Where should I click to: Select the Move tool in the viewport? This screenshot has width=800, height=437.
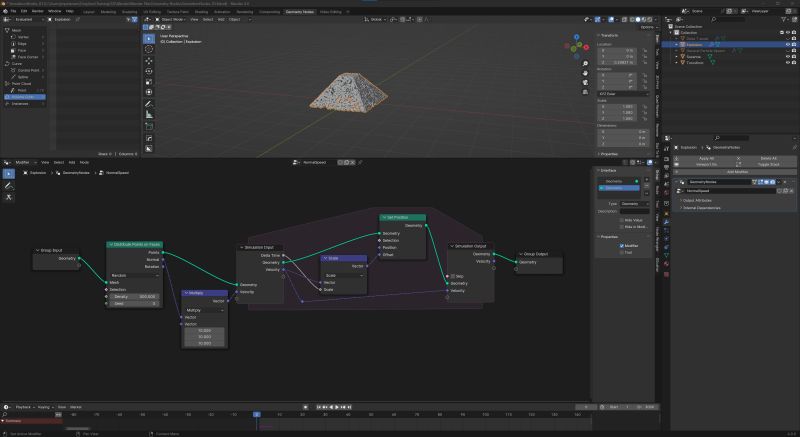148,61
